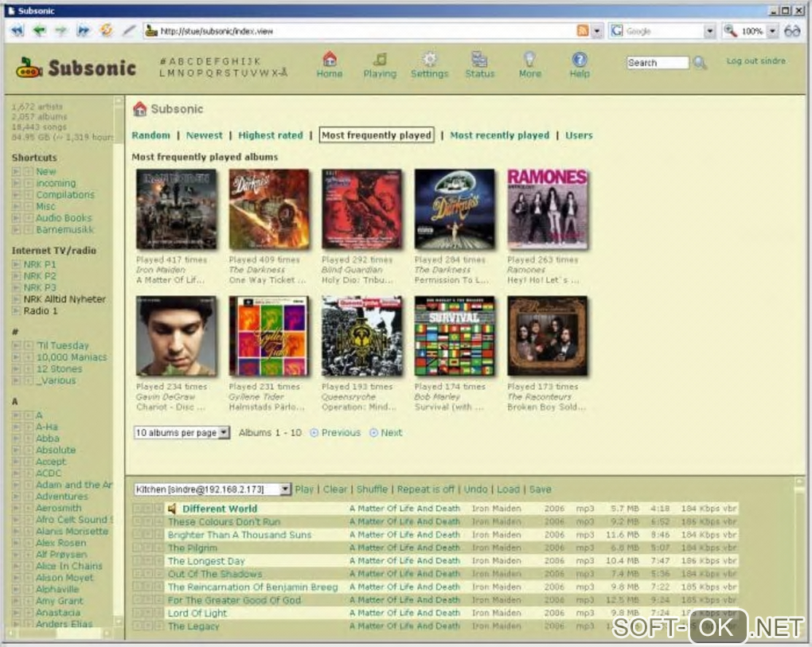Viewport: 812px width, 647px height.
Task: Open the Playing music-note icon
Action: (380, 58)
